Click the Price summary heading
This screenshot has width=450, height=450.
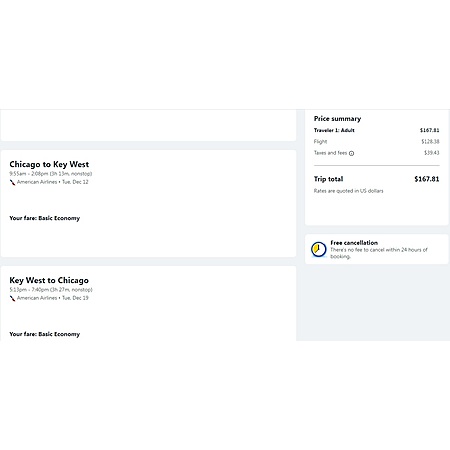(x=337, y=119)
